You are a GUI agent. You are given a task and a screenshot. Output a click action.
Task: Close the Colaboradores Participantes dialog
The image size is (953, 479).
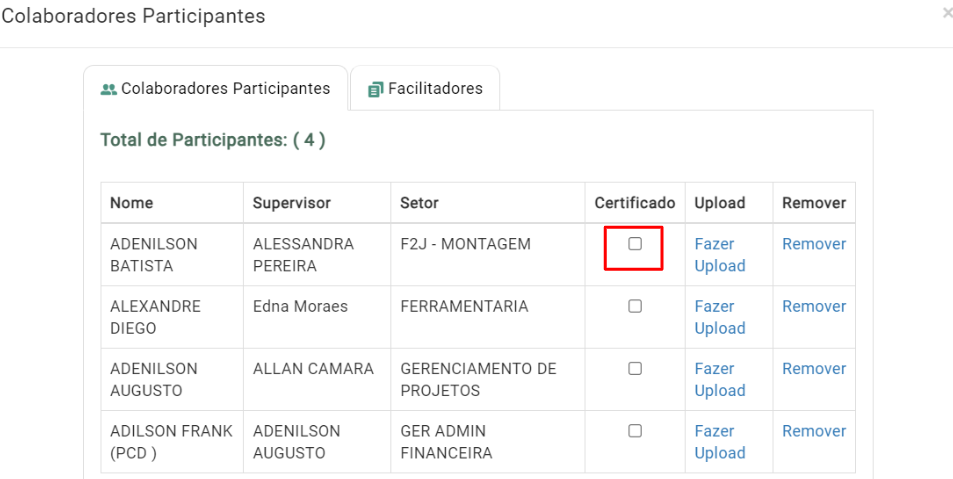947,13
